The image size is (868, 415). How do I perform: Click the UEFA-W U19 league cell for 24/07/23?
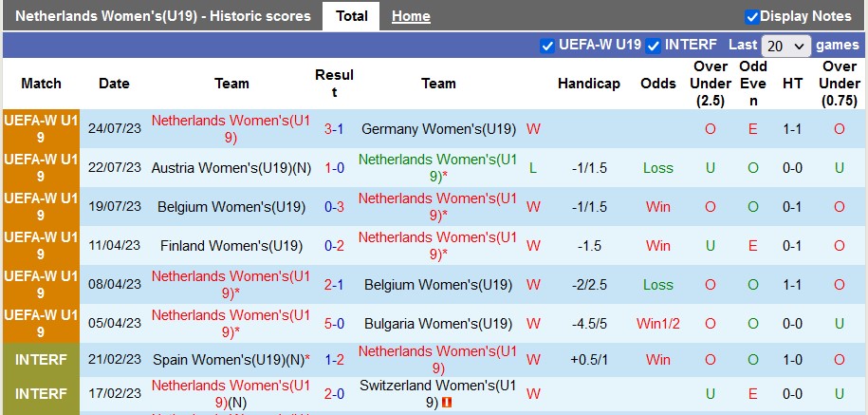pyautogui.click(x=41, y=129)
